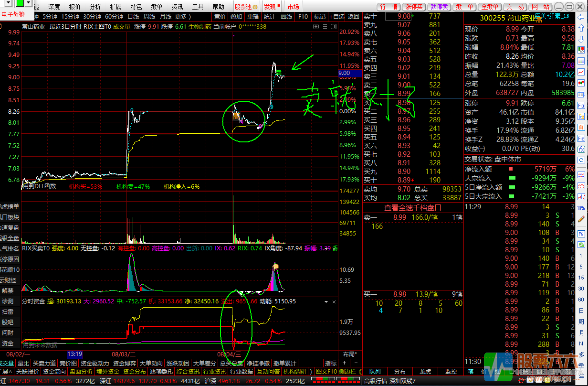Click the 涨停买 button
Screen dimensions: 588x386
point(414,7)
